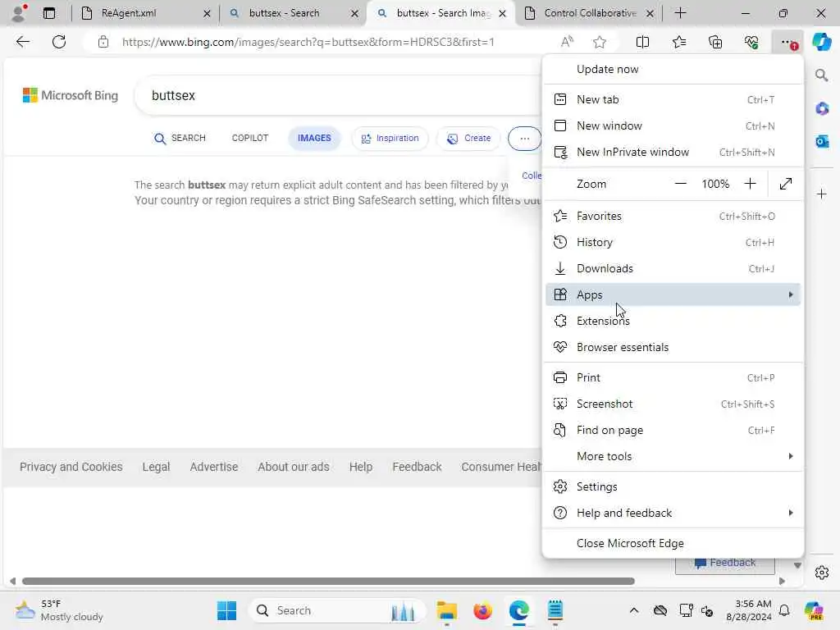Expand the Help and feedback submenu
Screen dimensions: 840x630
click(673, 513)
